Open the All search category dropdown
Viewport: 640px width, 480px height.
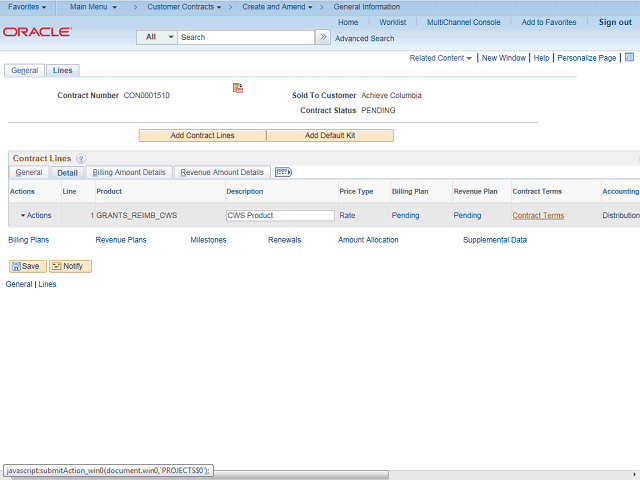(157, 37)
